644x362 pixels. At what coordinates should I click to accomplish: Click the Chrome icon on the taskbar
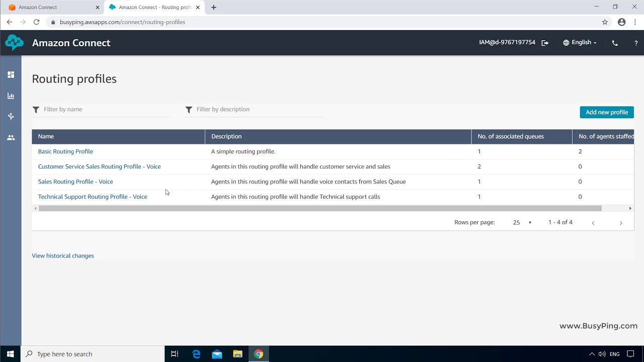point(258,354)
